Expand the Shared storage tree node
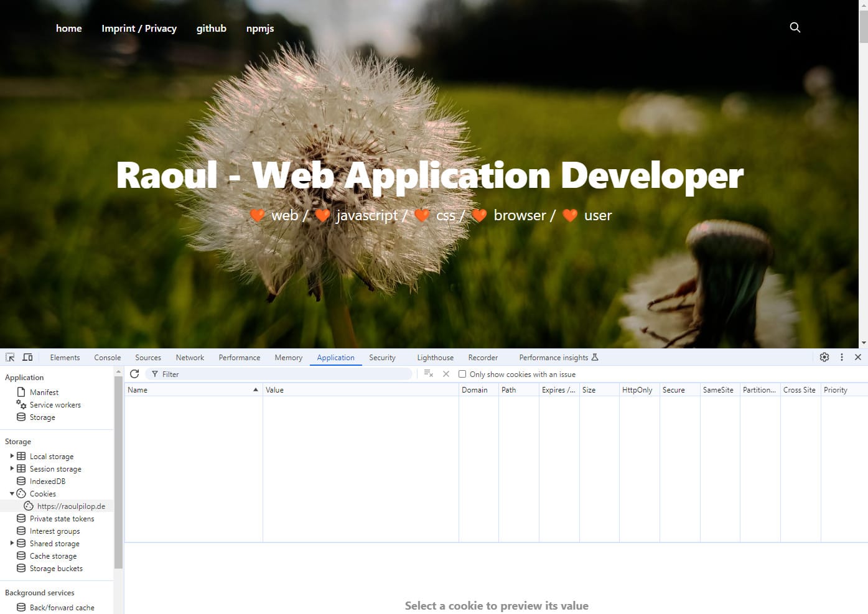This screenshot has height=614, width=868. tap(12, 543)
